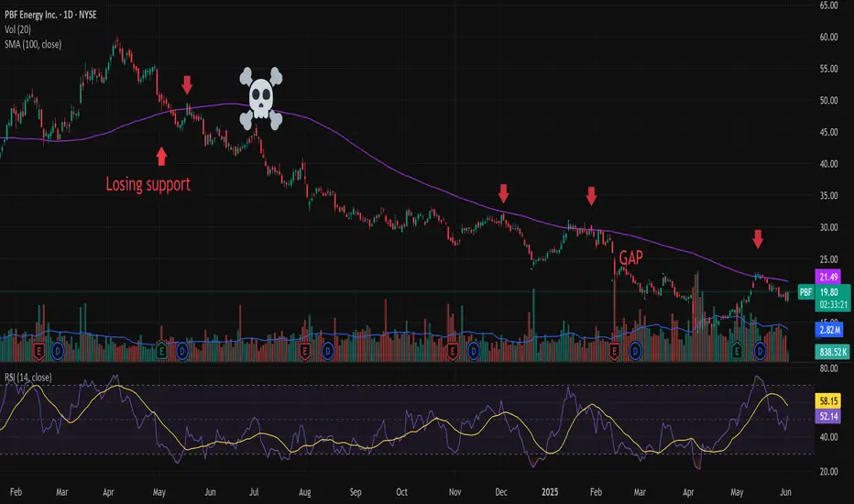The height and width of the screenshot is (504, 854).
Task: Click the green 838.52K volume label
Action: tap(833, 352)
